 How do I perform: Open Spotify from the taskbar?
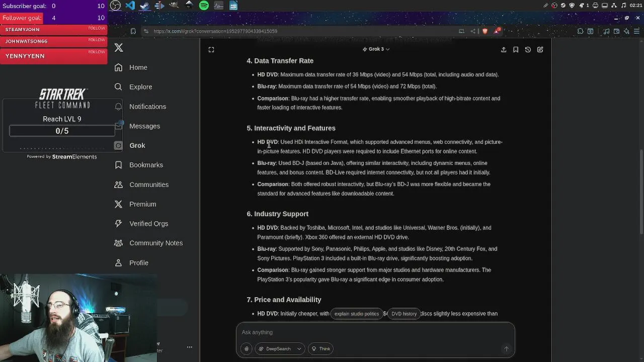[204, 6]
